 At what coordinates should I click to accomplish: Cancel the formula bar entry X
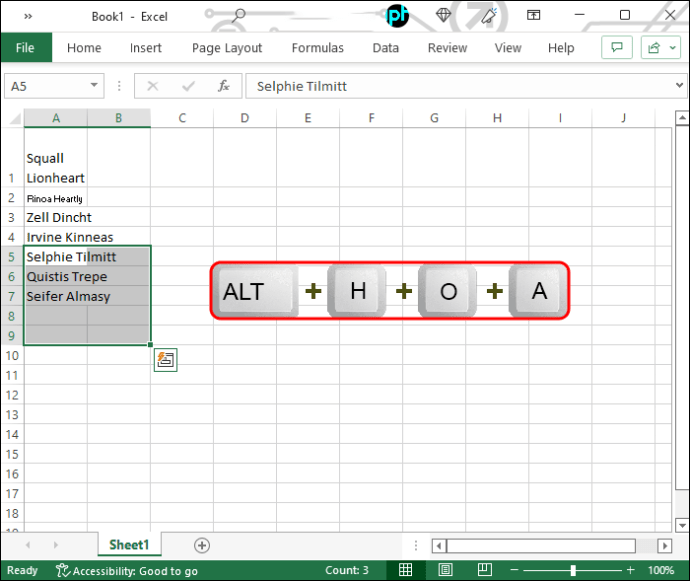pyautogui.click(x=153, y=86)
